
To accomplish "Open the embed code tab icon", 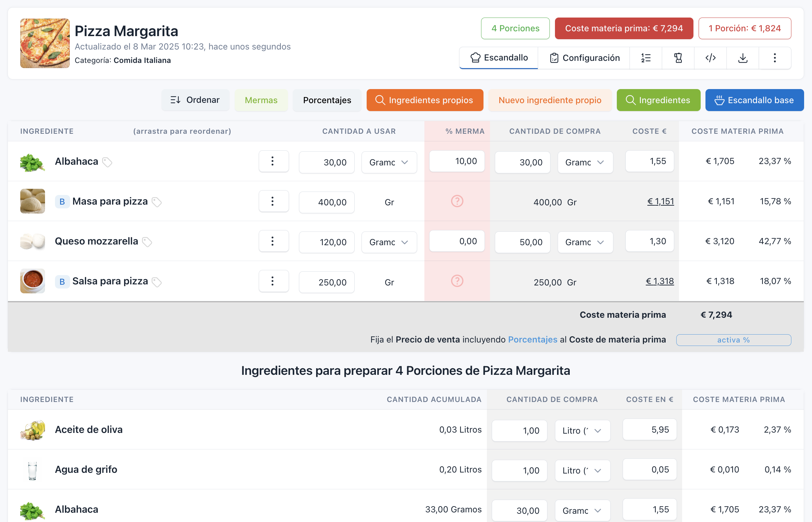I will (710, 58).
